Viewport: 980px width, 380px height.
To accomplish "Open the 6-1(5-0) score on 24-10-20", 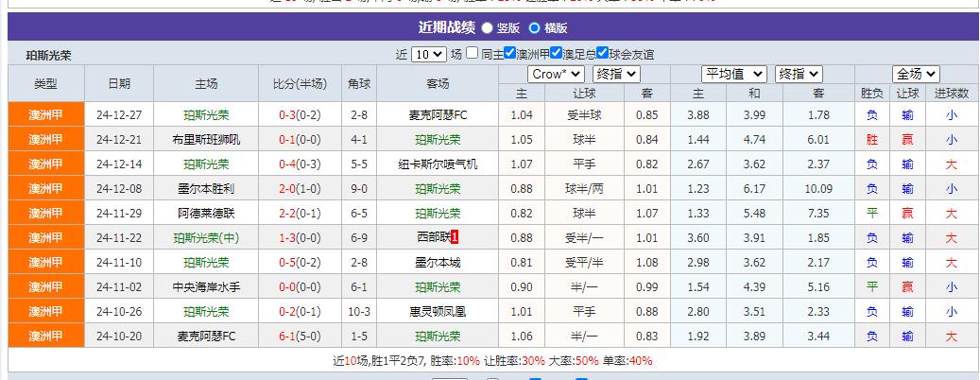I will click(x=299, y=336).
